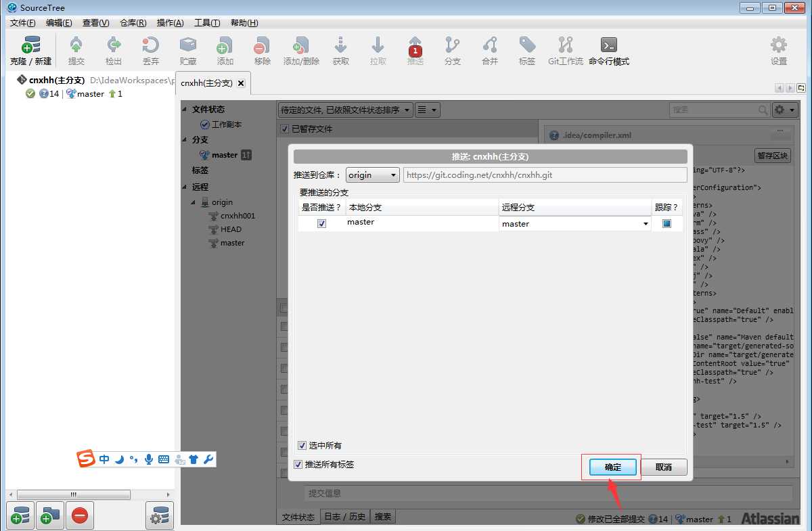The image size is (812, 531).
Task: Click the repository settings gear icon bottom-left
Action: click(160, 515)
